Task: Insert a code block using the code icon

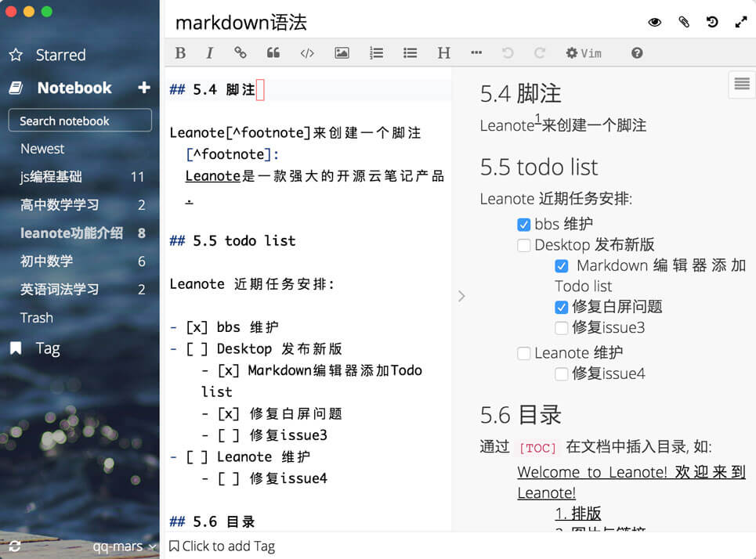Action: 307,53
